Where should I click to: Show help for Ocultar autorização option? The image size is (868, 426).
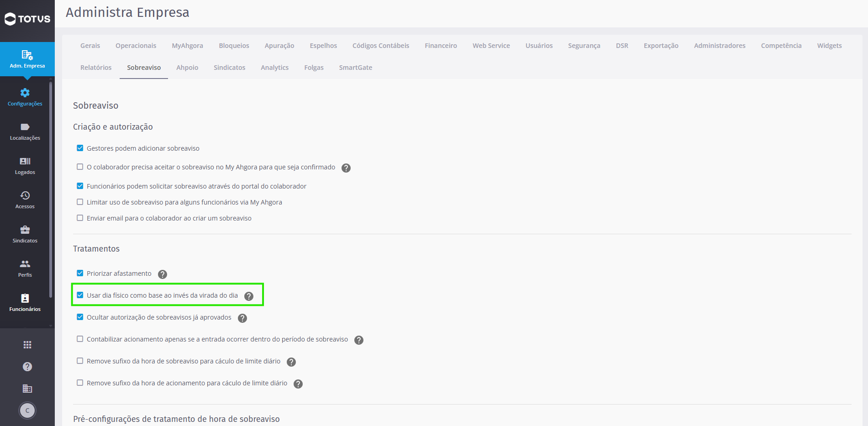(242, 318)
